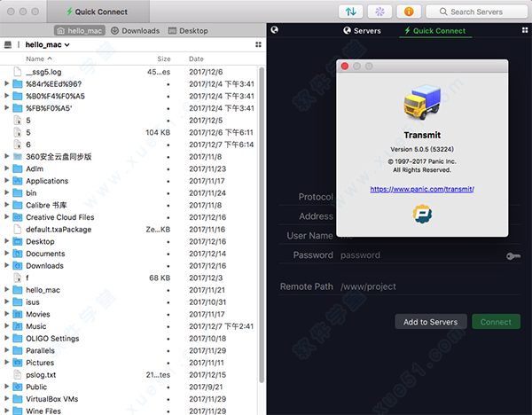Expand the Adlm folder
Viewport: 532px width, 415px height.
6,168
